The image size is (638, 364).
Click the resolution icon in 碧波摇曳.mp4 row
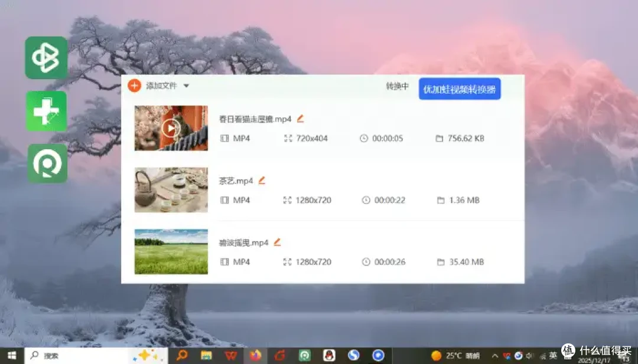click(287, 261)
